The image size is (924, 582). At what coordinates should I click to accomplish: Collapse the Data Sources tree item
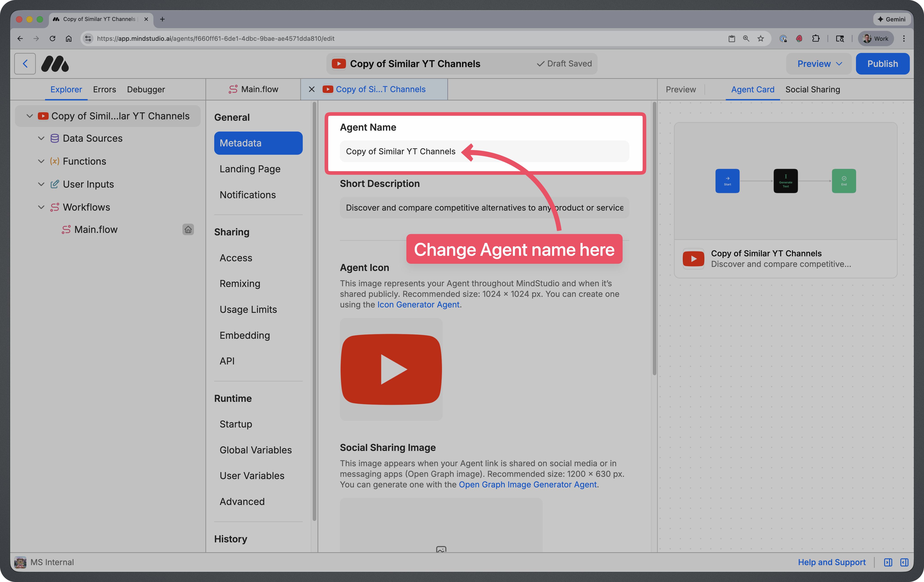(41, 138)
